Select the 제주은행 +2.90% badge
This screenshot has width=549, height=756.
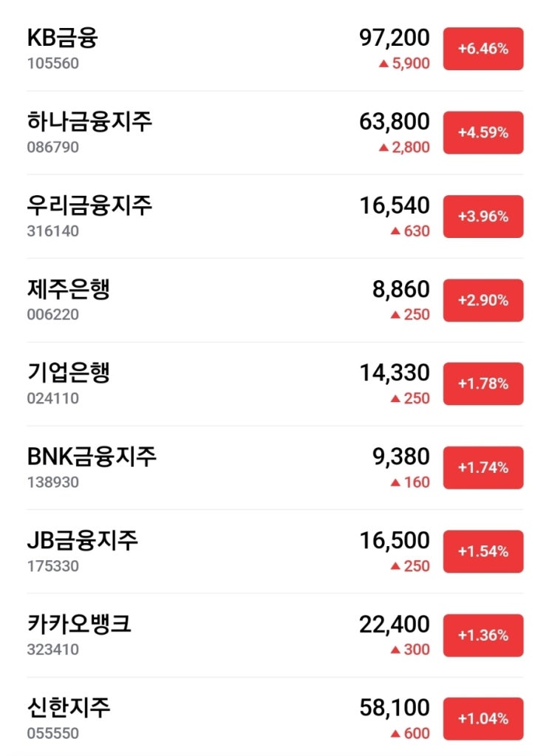[x=482, y=300]
